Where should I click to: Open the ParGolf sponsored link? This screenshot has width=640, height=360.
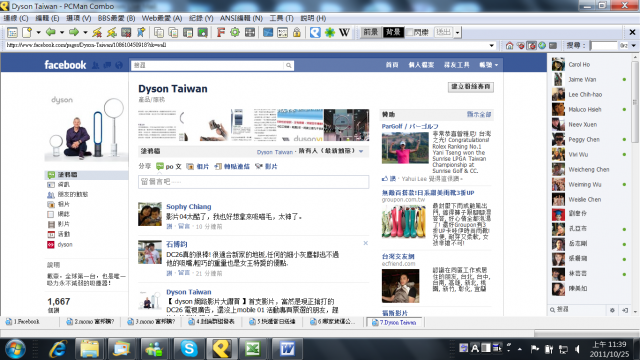tap(410, 127)
